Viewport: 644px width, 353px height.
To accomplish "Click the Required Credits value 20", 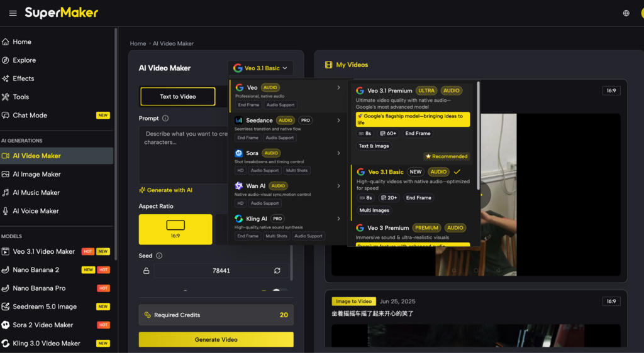I will point(284,315).
